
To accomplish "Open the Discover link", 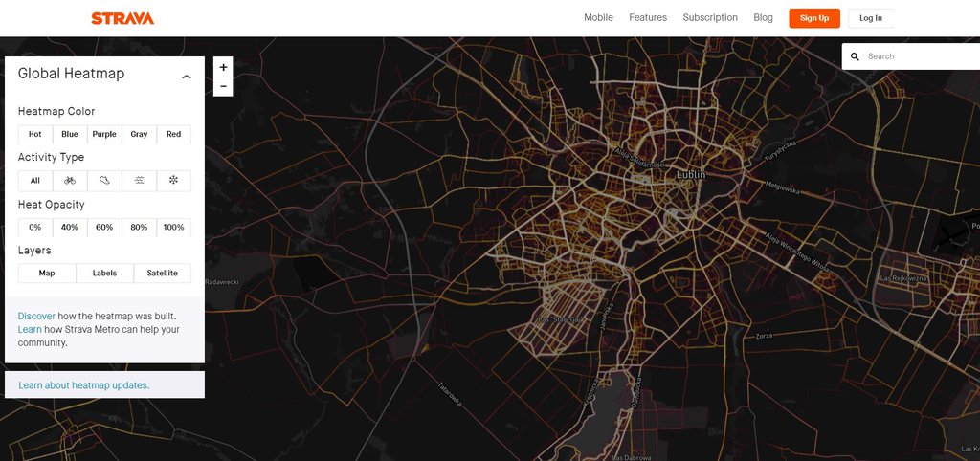I will pos(36,316).
